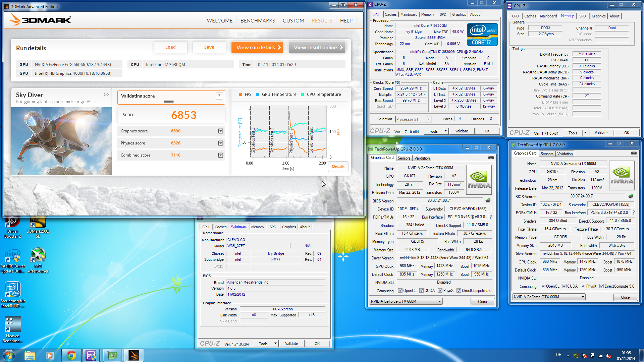Image resolution: width=644 pixels, height=362 pixels.
Task: Open the HELP section in 3DMark
Action: point(346,20)
